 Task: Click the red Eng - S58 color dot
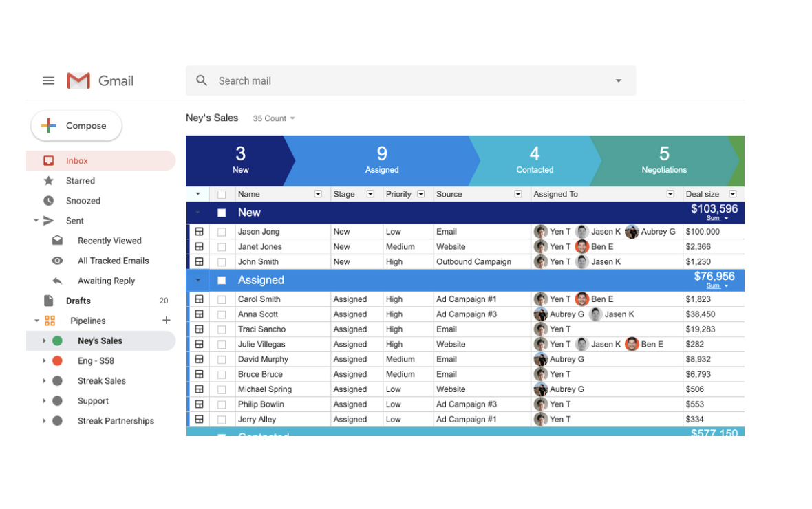point(58,361)
